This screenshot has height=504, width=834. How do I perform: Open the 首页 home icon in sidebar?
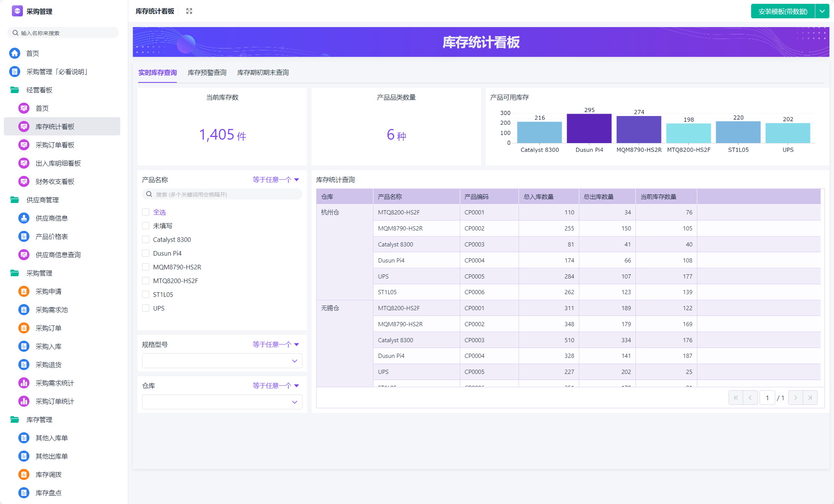[15, 53]
